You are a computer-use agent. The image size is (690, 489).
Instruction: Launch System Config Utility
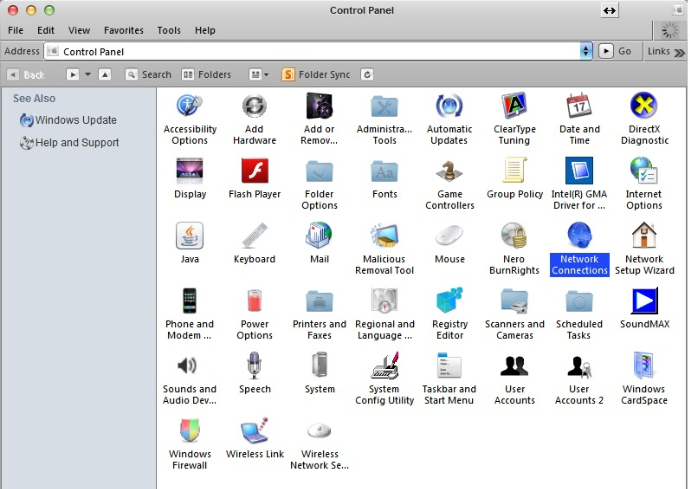(x=384, y=379)
